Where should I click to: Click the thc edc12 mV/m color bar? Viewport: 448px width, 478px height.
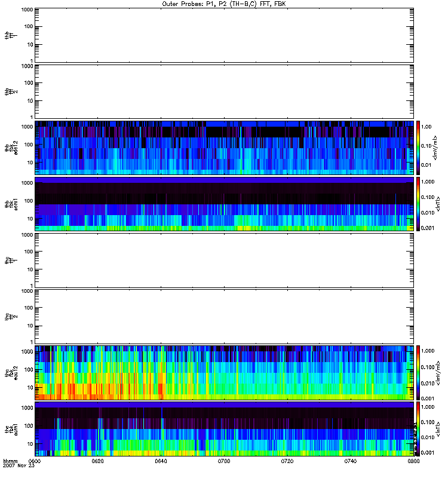pyautogui.click(x=419, y=372)
